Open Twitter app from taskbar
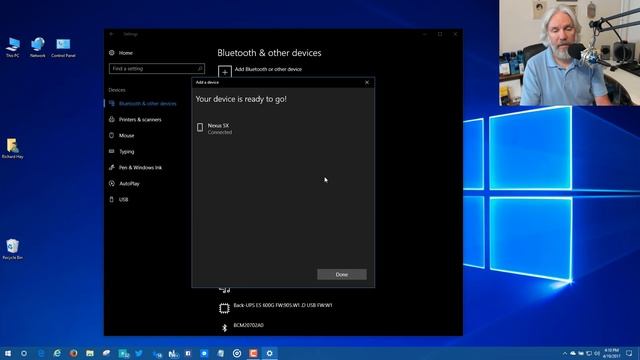This screenshot has width=640, height=360. click(x=139, y=353)
